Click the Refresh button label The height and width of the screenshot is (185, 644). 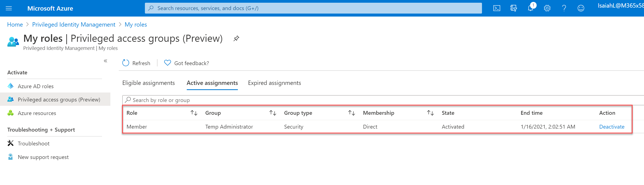[141, 63]
